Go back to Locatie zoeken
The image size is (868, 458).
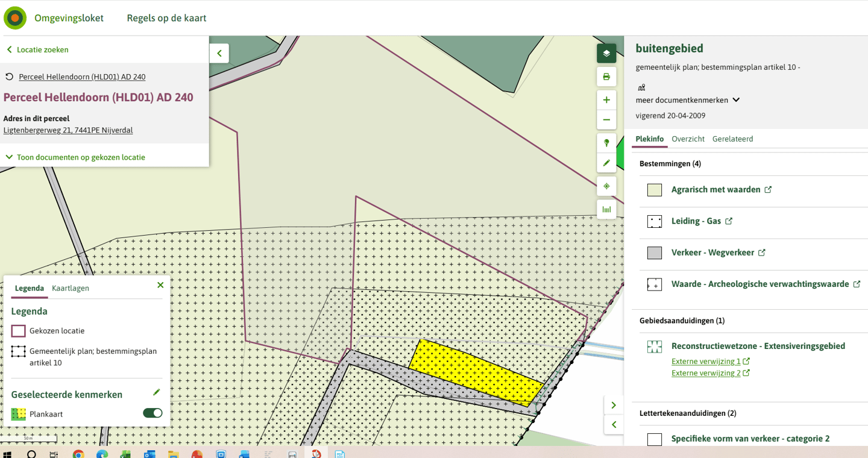click(x=37, y=49)
